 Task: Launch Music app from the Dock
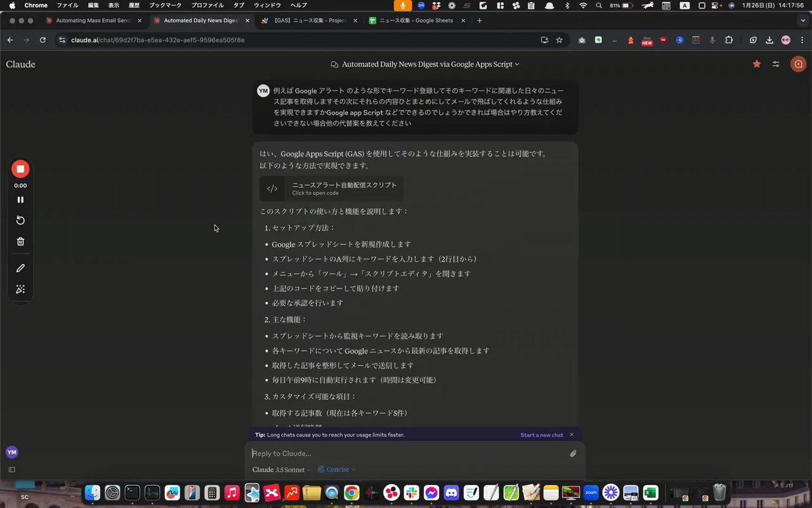pos(232,492)
